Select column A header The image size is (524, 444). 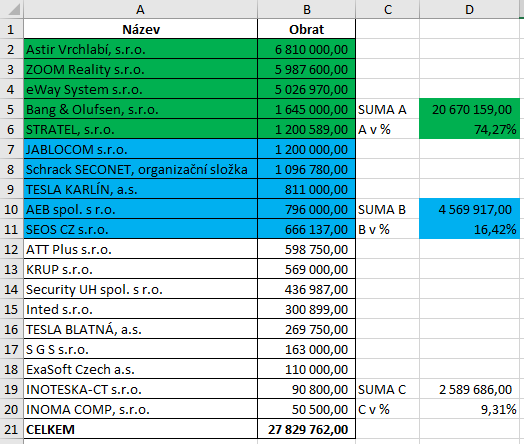click(x=140, y=9)
